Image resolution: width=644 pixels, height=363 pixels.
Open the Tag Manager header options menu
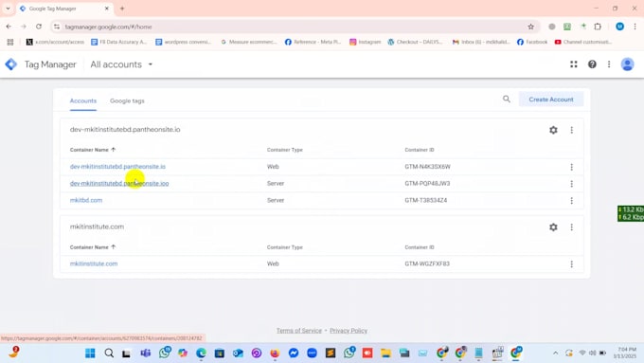tap(609, 64)
